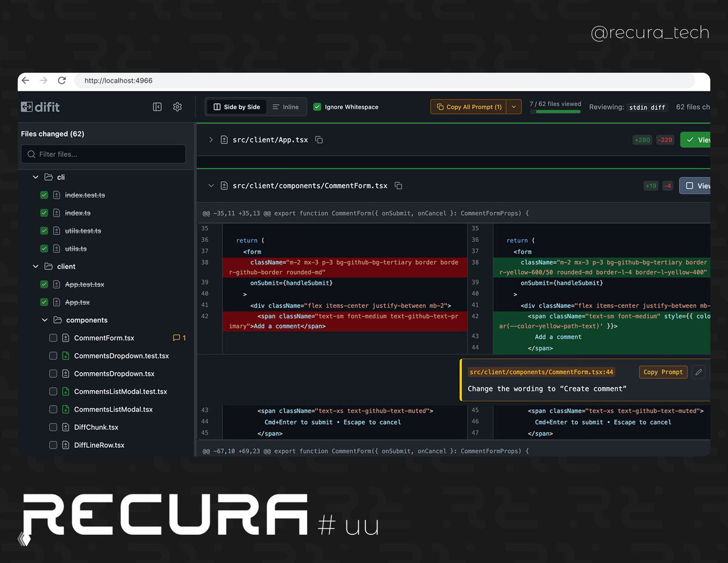Uncheck the viewed checkbox for index.test.ts

[x=44, y=194]
